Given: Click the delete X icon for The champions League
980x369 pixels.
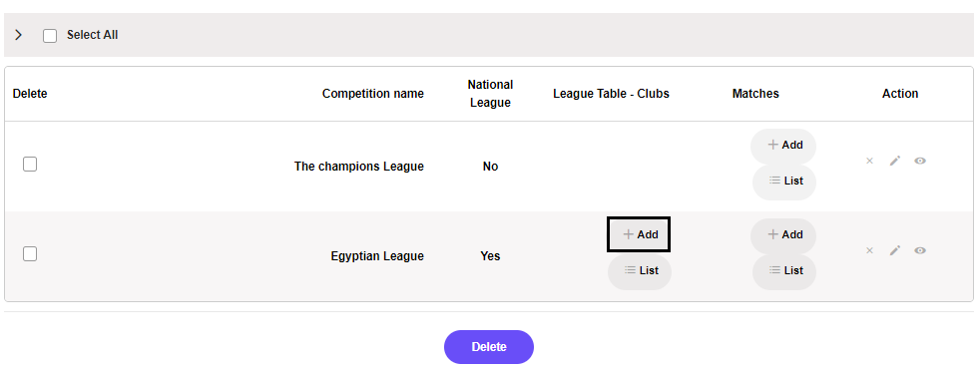Looking at the screenshot, I should [x=869, y=162].
